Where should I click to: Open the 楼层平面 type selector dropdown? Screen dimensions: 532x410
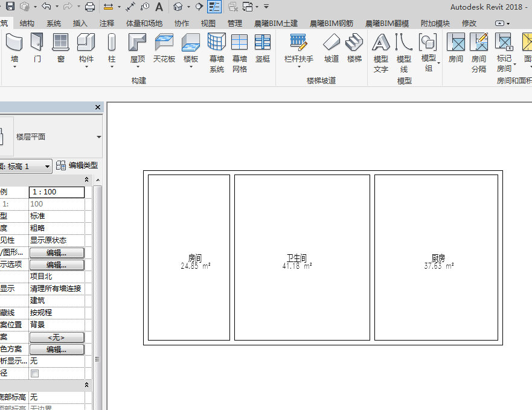coord(99,137)
